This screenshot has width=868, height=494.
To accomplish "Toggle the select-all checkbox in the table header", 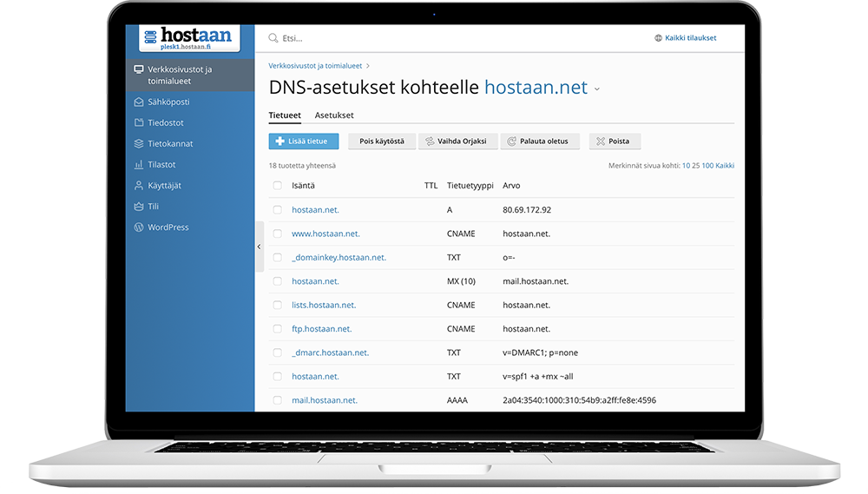I will (x=278, y=186).
